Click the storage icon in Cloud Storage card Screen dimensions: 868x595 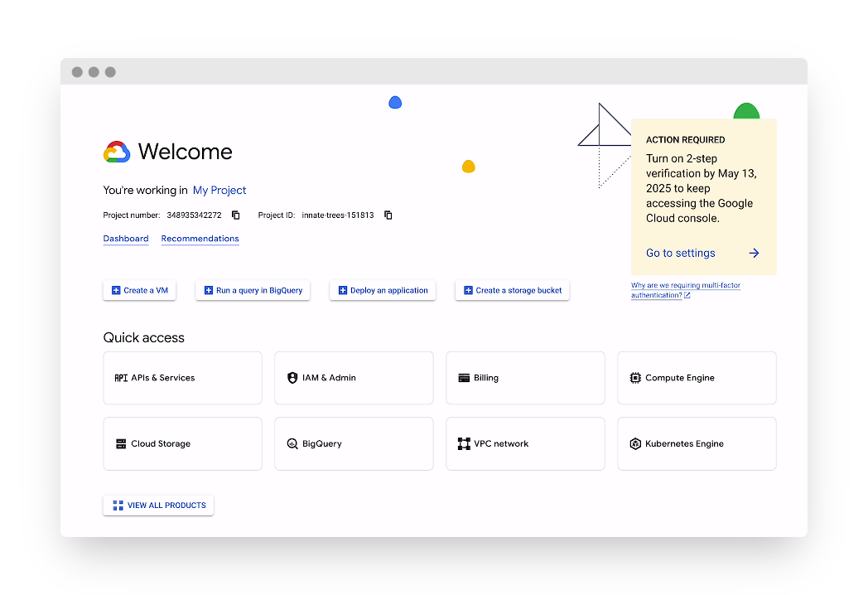pos(121,443)
